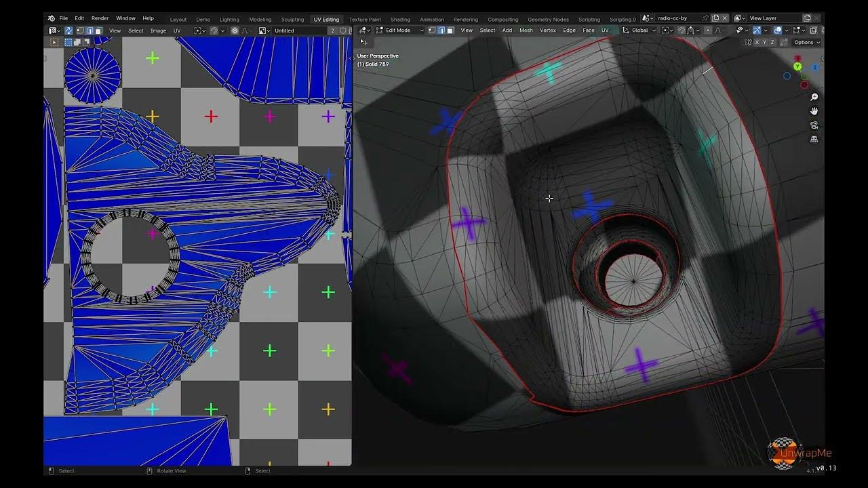
Task: Select vertex mode in the UV editor header
Action: (80, 30)
